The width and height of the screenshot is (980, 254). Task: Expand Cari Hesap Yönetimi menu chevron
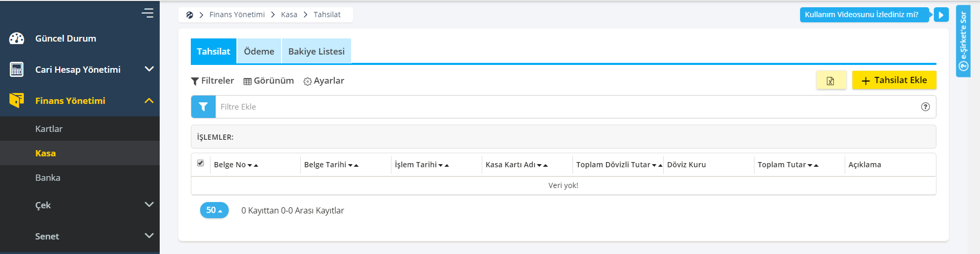click(x=149, y=69)
